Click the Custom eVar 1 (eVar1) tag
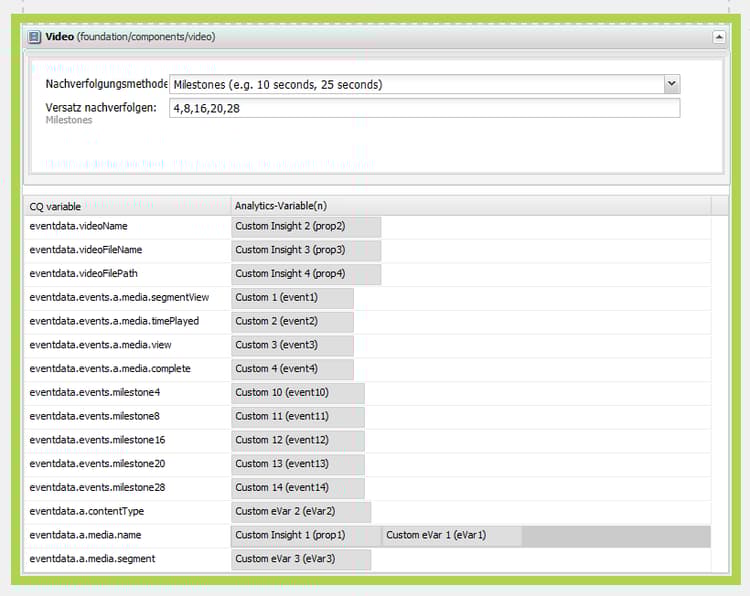Screen dimensions: 750x596 coord(452,535)
